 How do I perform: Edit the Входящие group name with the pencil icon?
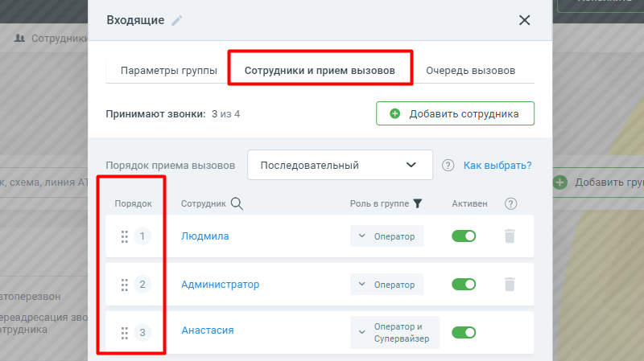pyautogui.click(x=177, y=21)
